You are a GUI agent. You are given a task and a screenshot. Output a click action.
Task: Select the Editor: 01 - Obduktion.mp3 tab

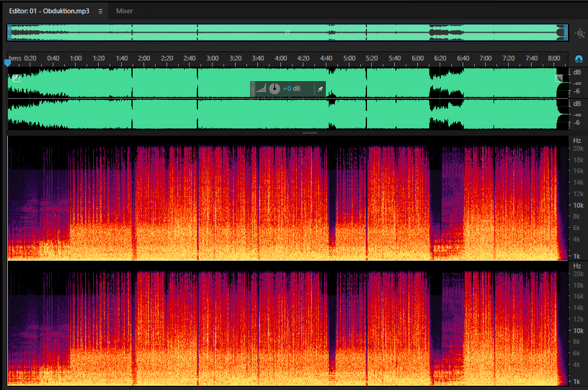tap(49, 12)
